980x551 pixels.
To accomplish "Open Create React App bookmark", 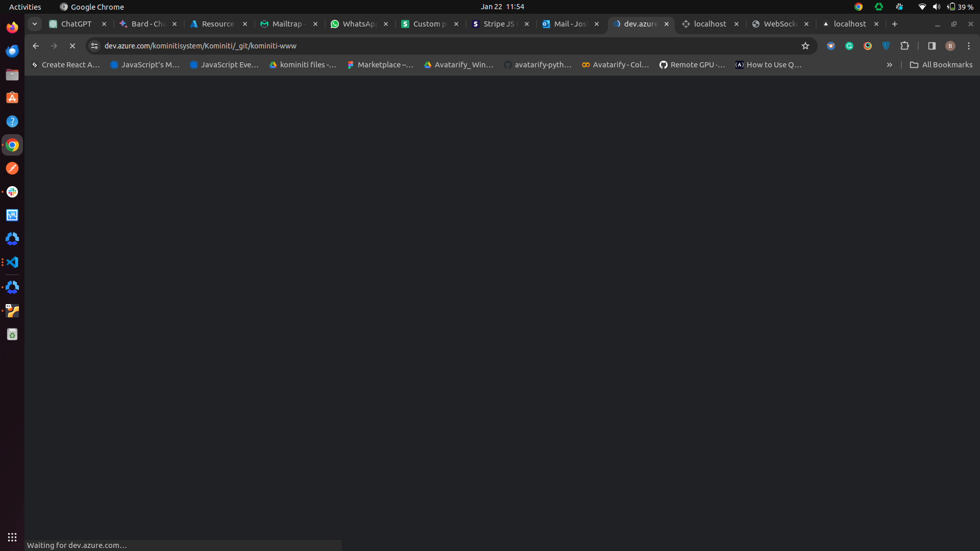I will (x=66, y=65).
